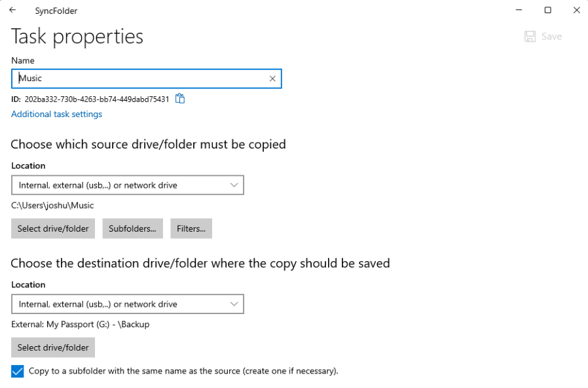This screenshot has height=388, width=588.
Task: Expand the source Location dropdown
Action: [x=128, y=185]
